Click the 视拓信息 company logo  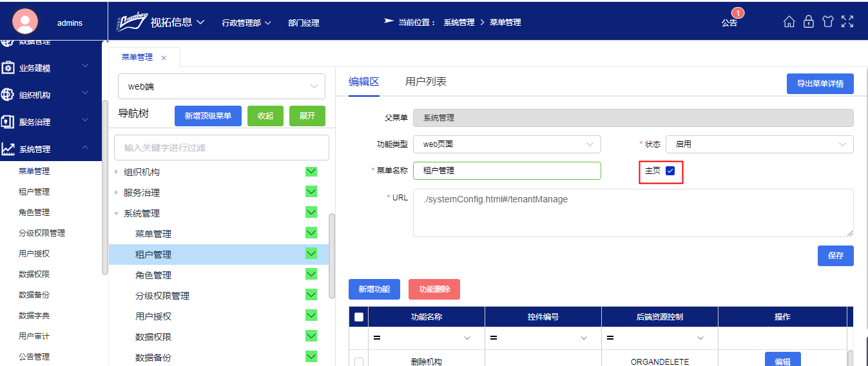point(132,22)
